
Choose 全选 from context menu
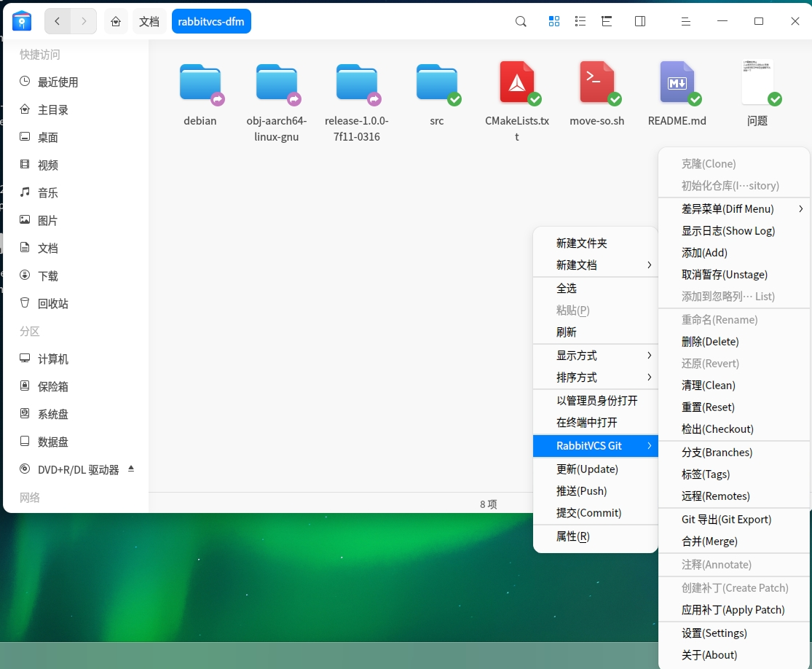pos(596,288)
